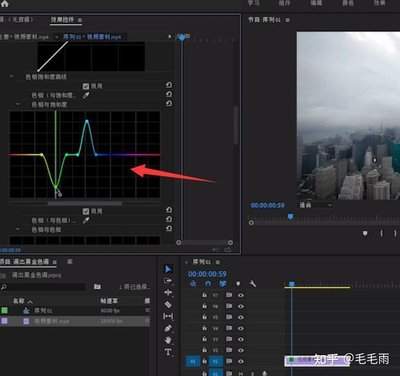Expand the hue vs hue section
The width and height of the screenshot is (400, 376).
[x=18, y=230]
